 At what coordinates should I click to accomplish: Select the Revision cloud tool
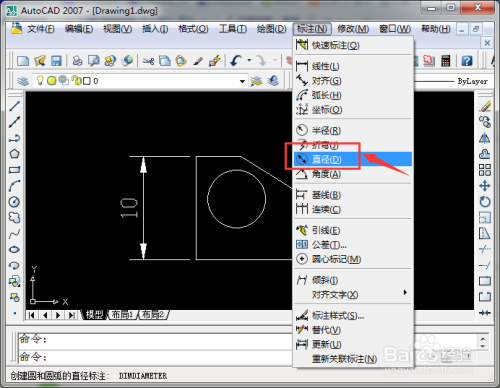[14, 218]
